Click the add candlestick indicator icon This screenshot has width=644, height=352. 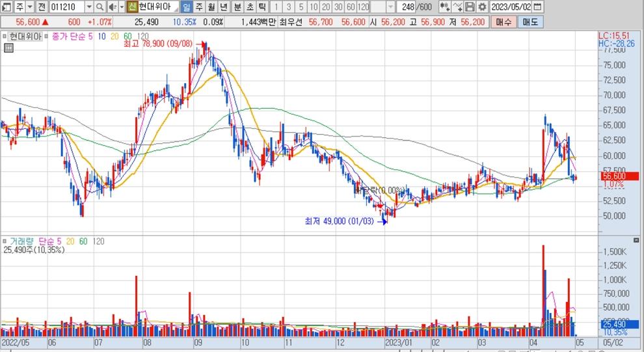445,7
